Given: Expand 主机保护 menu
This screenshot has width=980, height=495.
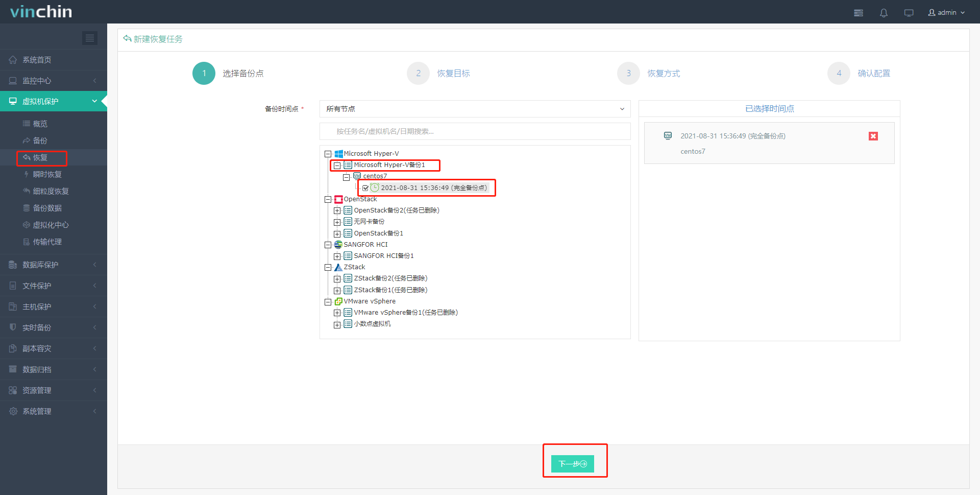Looking at the screenshot, I should click(54, 307).
